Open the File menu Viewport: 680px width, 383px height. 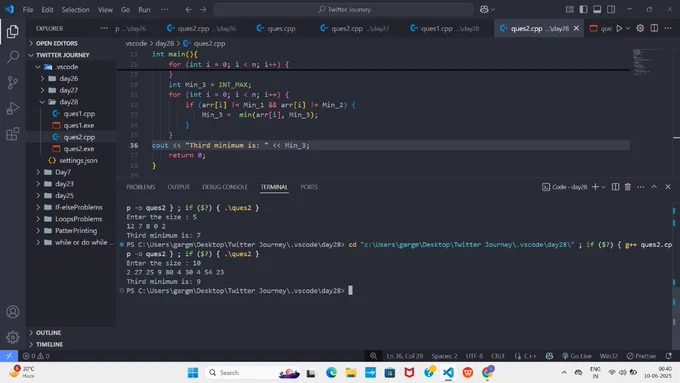coord(28,10)
